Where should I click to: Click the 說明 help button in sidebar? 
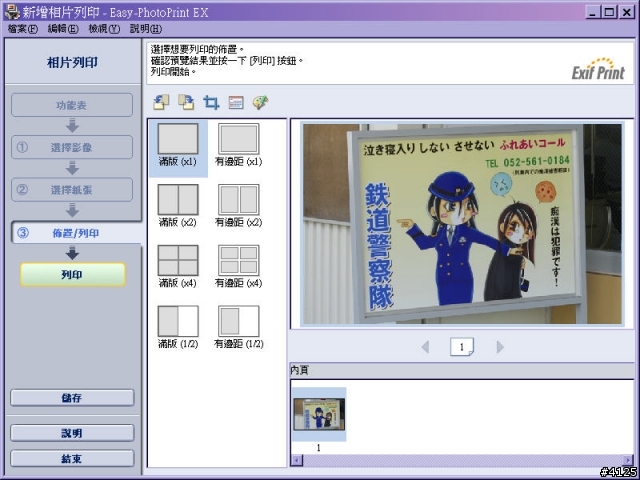point(72,433)
